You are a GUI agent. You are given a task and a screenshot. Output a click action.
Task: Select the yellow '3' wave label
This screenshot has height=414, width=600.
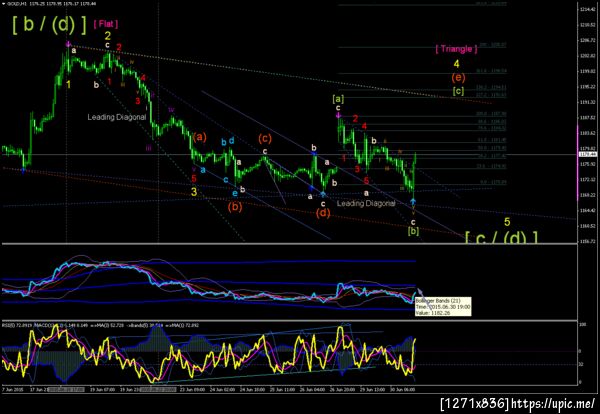[194, 192]
